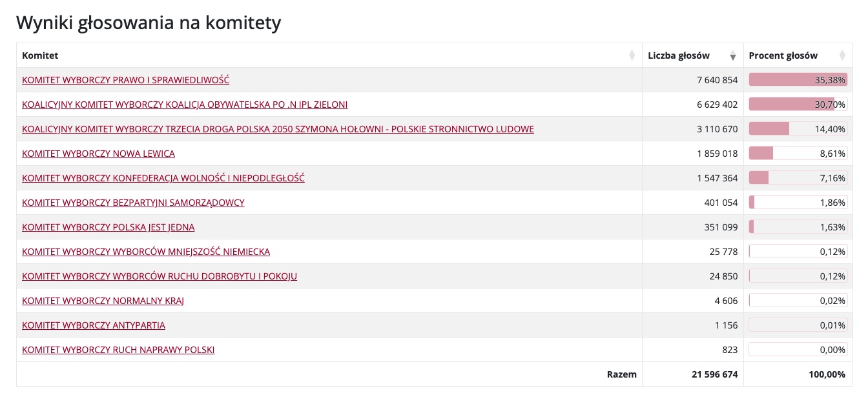The height and width of the screenshot is (395, 868).
Task: Open Komitet Wyborczy Nowa Lewica link
Action: click(98, 154)
